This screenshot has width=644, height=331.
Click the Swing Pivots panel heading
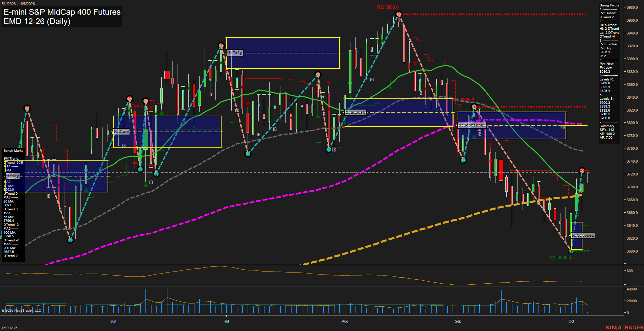click(609, 5)
